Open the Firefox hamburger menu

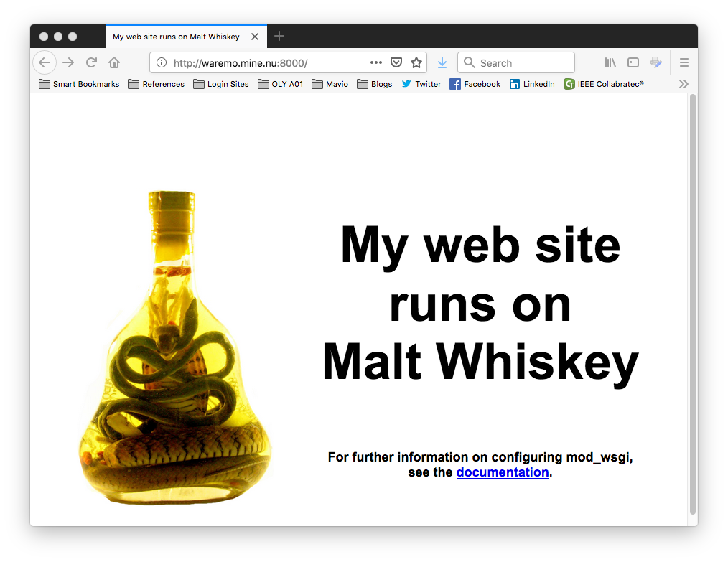pos(684,62)
